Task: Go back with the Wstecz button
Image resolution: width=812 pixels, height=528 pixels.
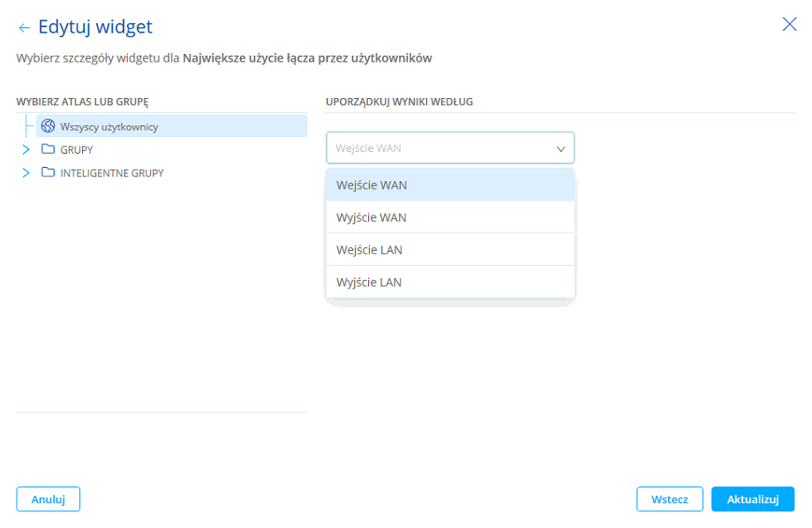Action: click(669, 499)
